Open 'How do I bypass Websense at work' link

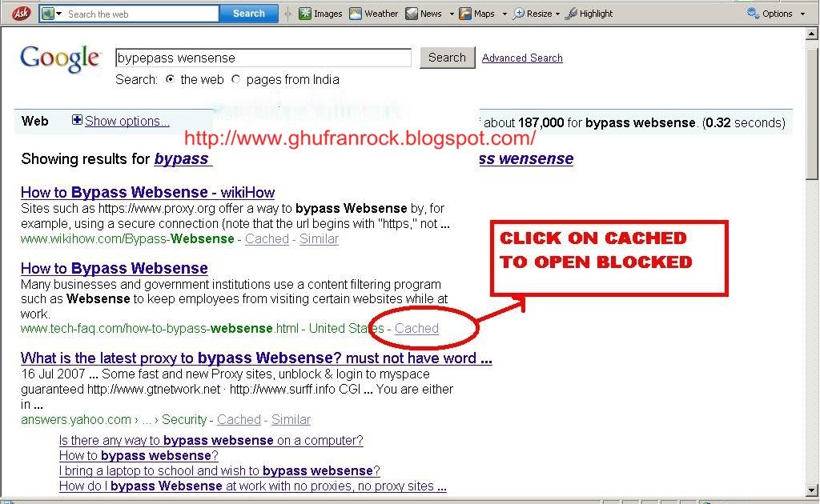pos(252,486)
